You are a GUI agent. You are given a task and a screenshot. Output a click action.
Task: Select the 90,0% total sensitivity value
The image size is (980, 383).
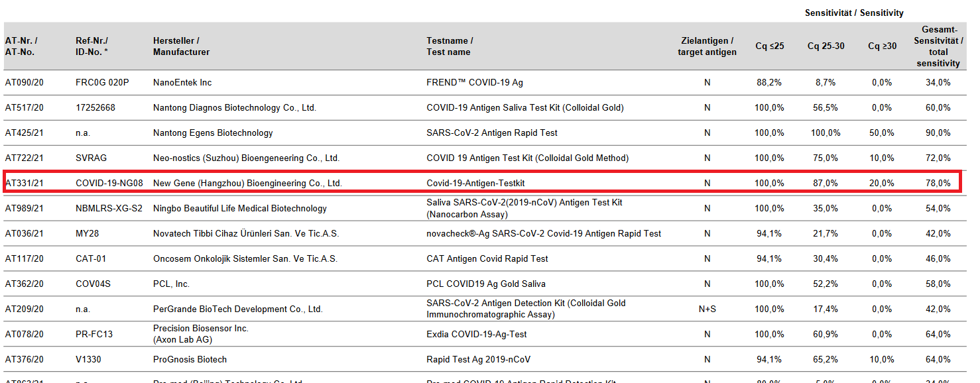point(938,133)
